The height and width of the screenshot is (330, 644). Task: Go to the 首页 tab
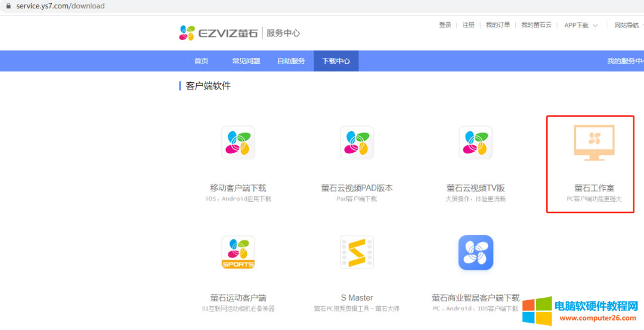pos(202,61)
